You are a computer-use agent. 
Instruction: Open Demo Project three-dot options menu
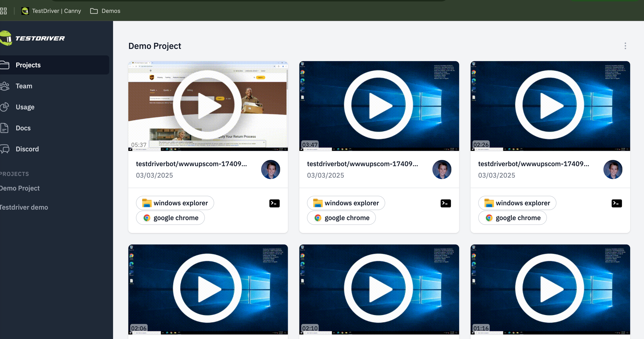coord(625,46)
